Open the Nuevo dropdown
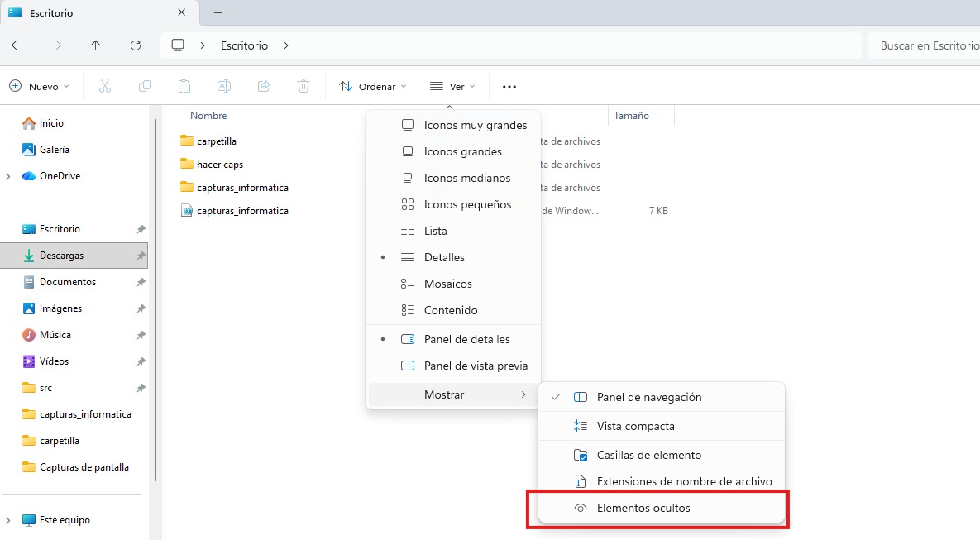The height and width of the screenshot is (540, 980). [40, 86]
